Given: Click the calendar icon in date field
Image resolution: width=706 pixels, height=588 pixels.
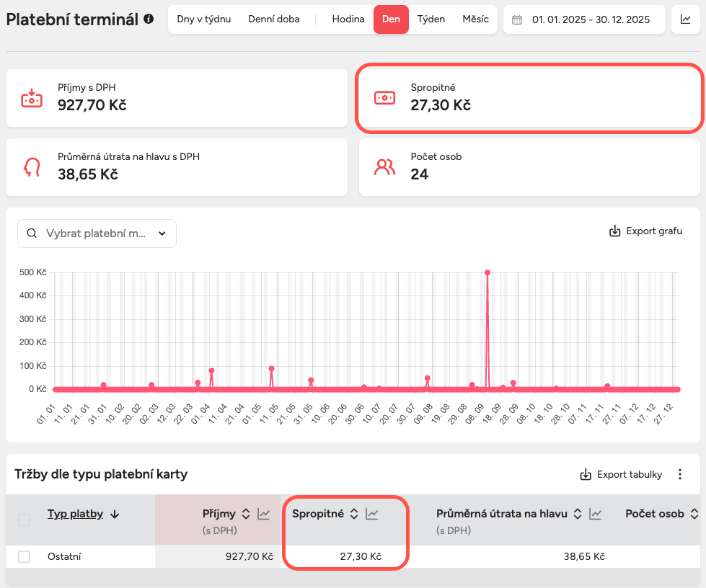Looking at the screenshot, I should coord(517,19).
